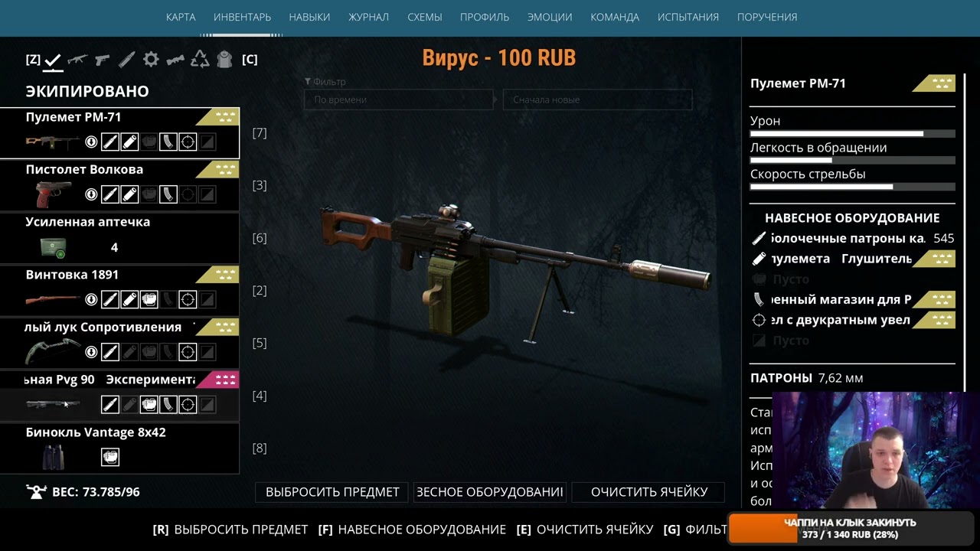Click the Пистолет Волкова pistol thumbnail
The height and width of the screenshot is (551, 980).
click(53, 194)
